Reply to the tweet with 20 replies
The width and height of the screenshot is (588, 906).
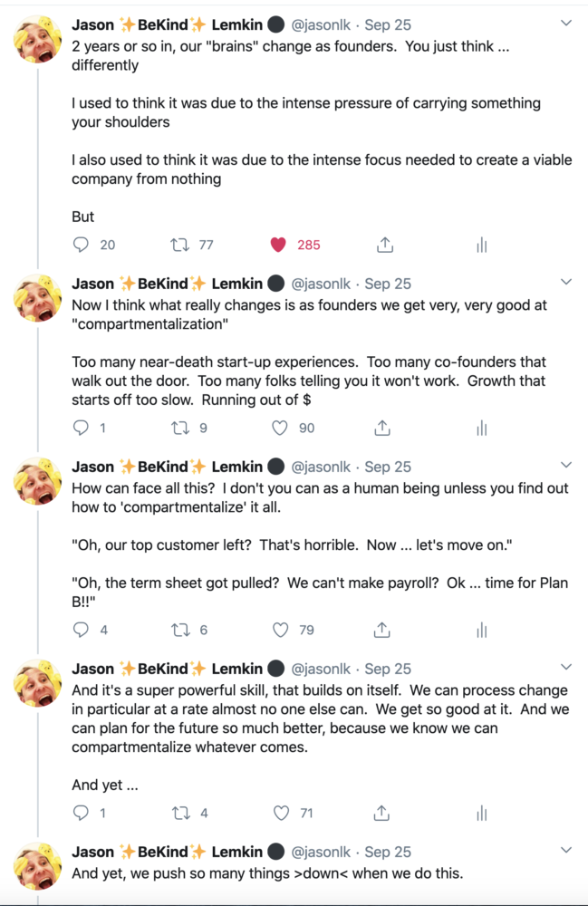[x=81, y=245]
